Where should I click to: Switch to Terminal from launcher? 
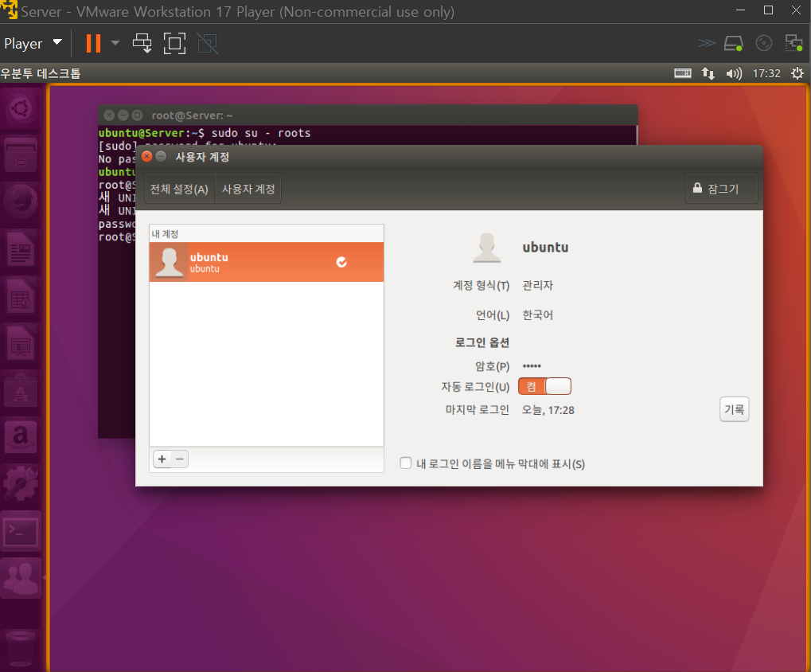(x=21, y=530)
